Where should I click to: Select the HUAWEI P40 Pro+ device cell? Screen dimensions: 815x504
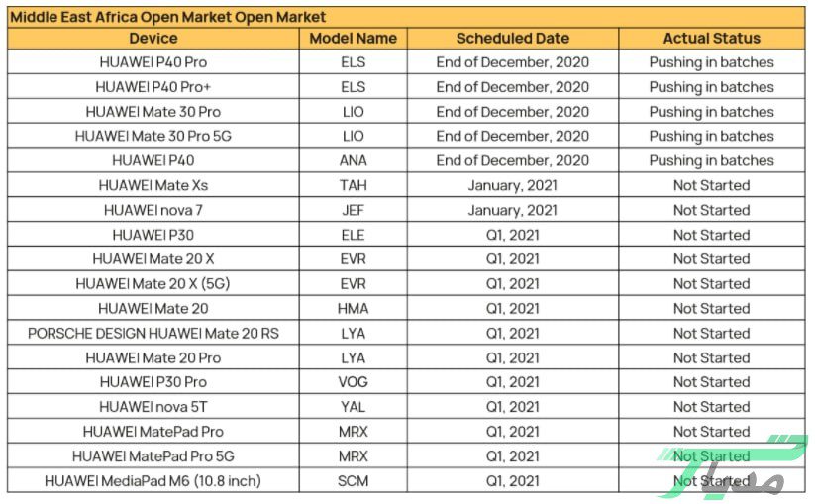153,87
